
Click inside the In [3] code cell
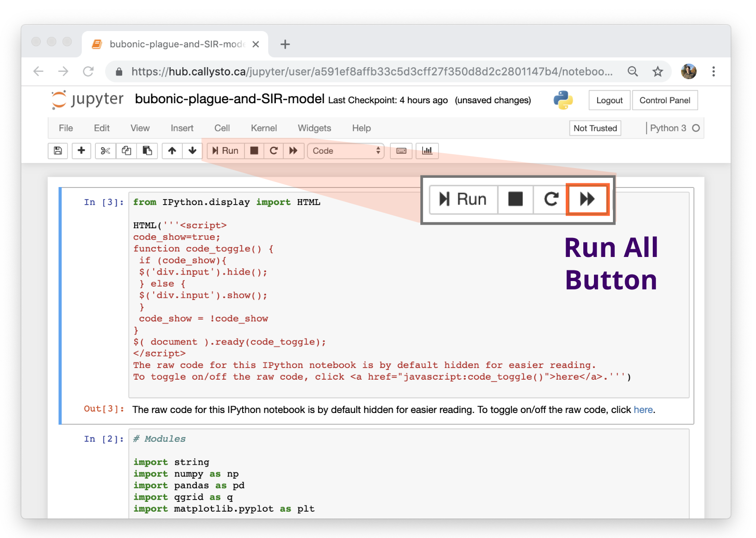[409, 295]
